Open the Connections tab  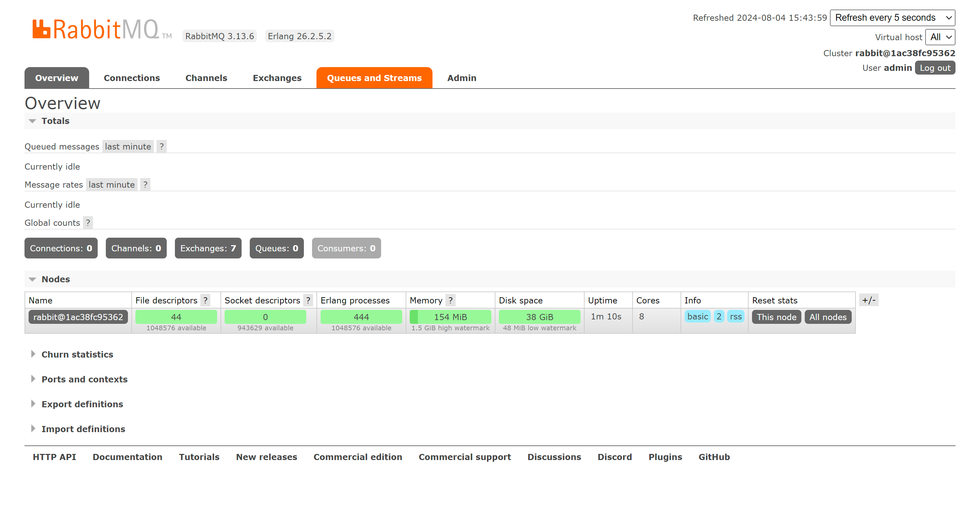click(132, 78)
